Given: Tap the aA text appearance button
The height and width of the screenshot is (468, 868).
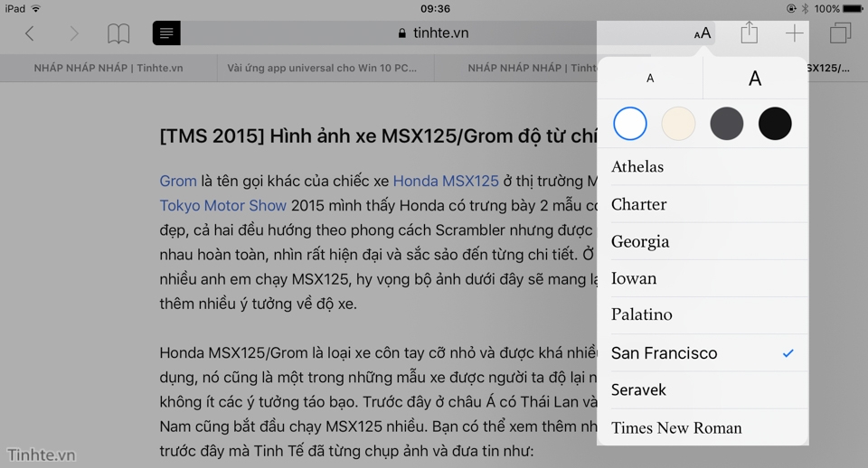Looking at the screenshot, I should [702, 33].
